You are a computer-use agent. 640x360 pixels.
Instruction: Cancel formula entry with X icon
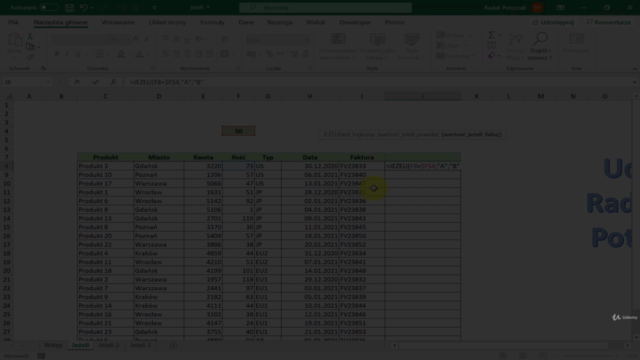(77, 82)
